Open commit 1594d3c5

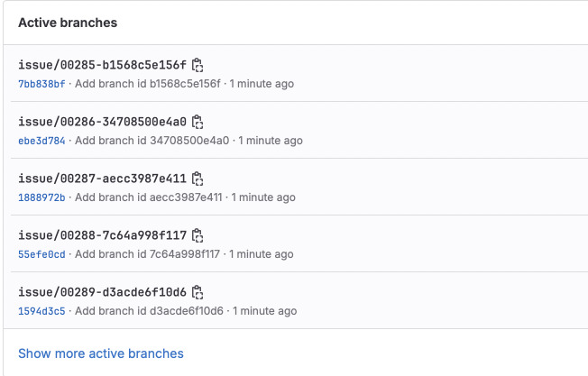pos(41,311)
